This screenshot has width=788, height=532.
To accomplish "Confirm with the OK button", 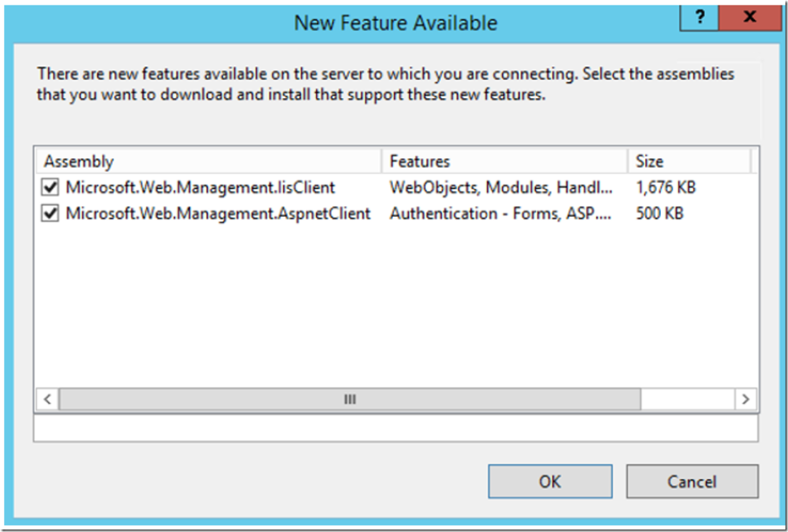I will (550, 482).
